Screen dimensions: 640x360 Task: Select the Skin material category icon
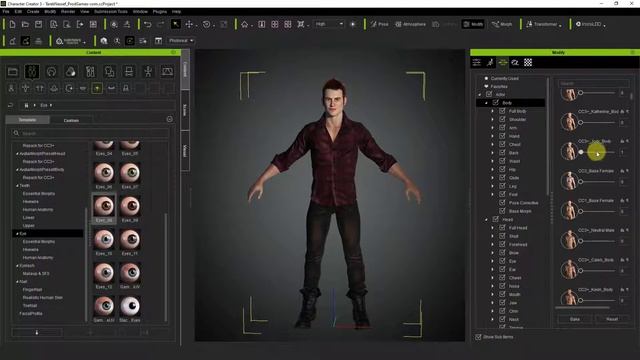(71, 72)
